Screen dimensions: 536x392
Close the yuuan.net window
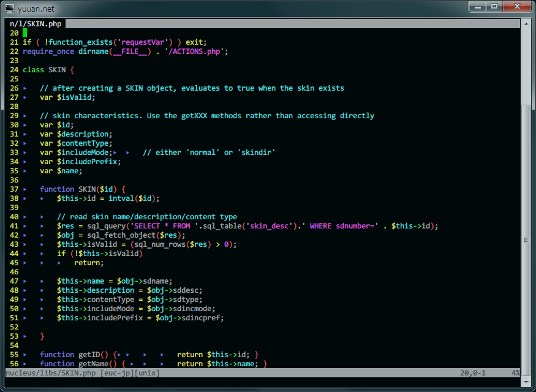[x=517, y=7]
